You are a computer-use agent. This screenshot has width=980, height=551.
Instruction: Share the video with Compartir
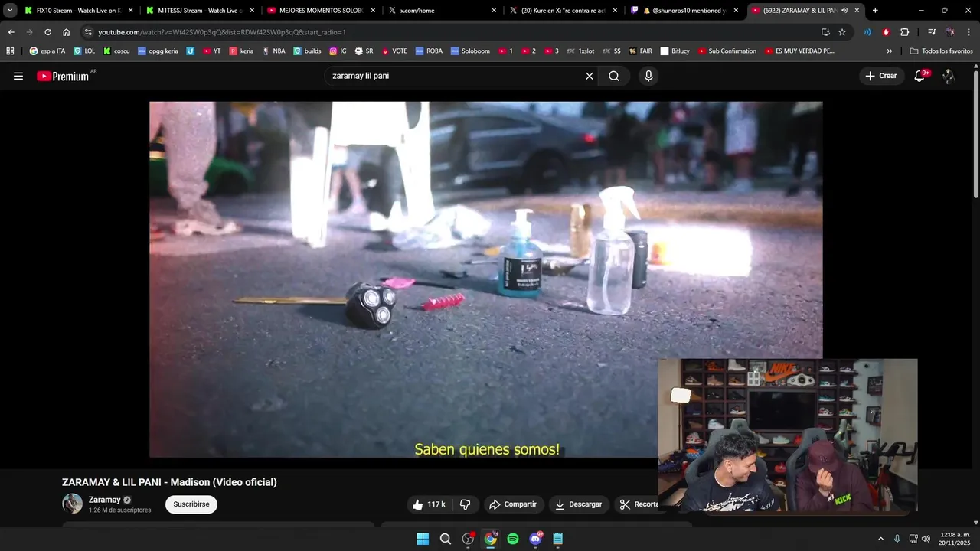click(513, 504)
